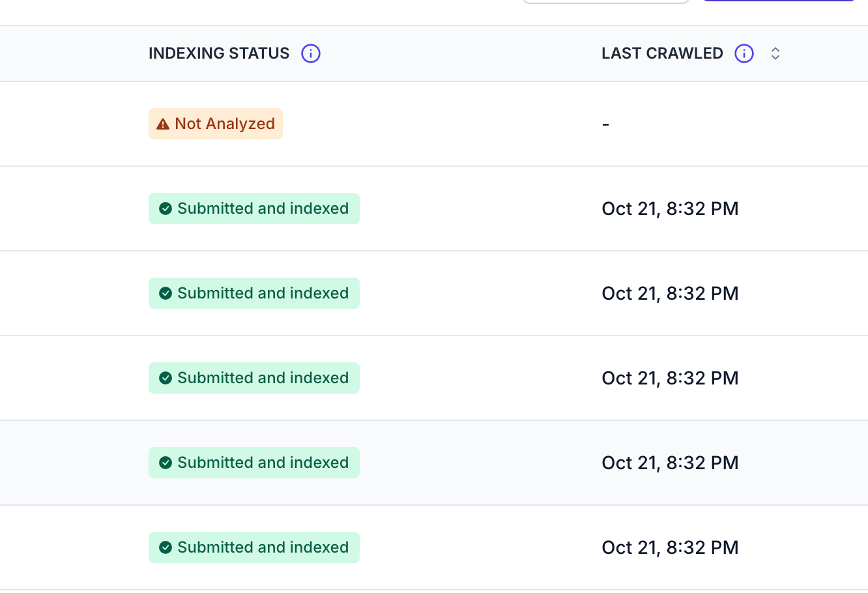
Task: Click the green checkmark in the first indexed row
Action: pyautogui.click(x=166, y=209)
